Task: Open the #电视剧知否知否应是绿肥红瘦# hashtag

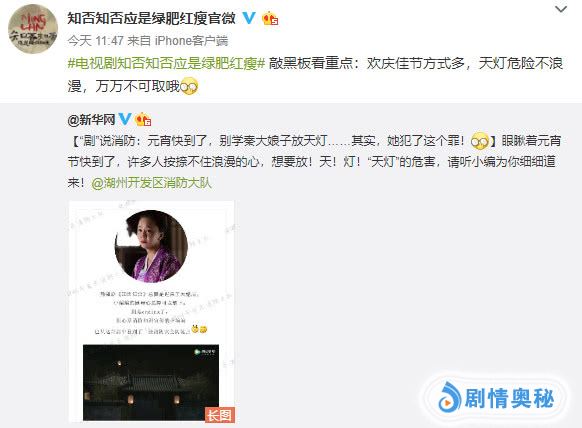Action: 166,63
